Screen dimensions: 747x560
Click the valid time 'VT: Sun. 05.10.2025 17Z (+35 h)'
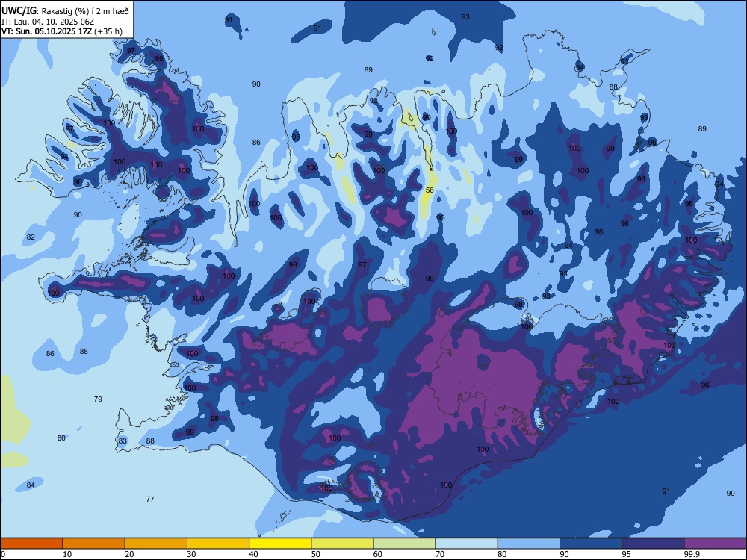(x=62, y=31)
